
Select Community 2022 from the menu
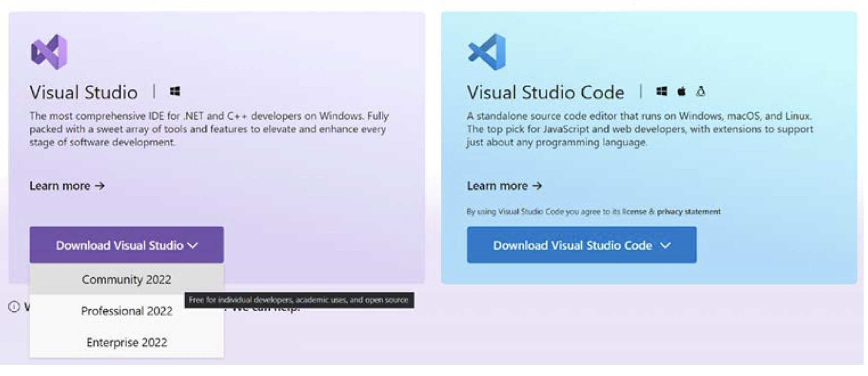click(127, 280)
